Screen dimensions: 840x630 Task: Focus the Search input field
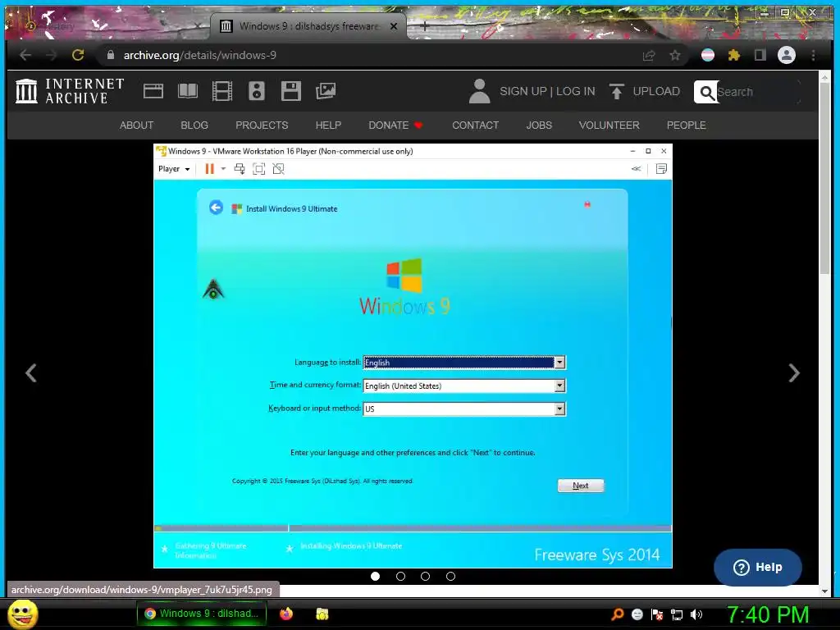click(757, 92)
